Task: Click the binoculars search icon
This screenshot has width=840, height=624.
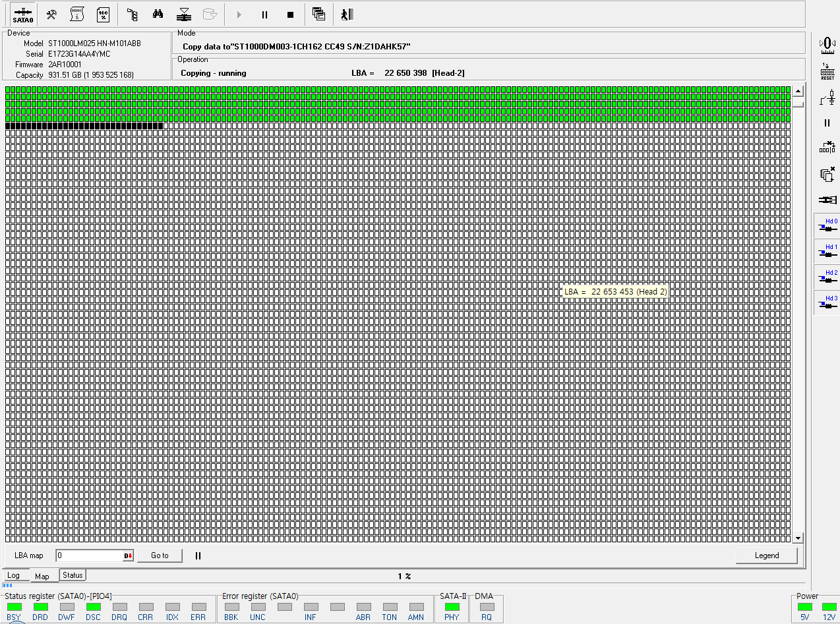Action: pos(158,14)
